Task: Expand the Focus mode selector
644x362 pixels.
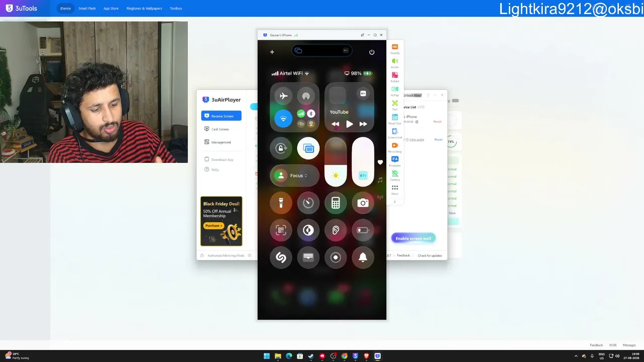Action: click(295, 175)
